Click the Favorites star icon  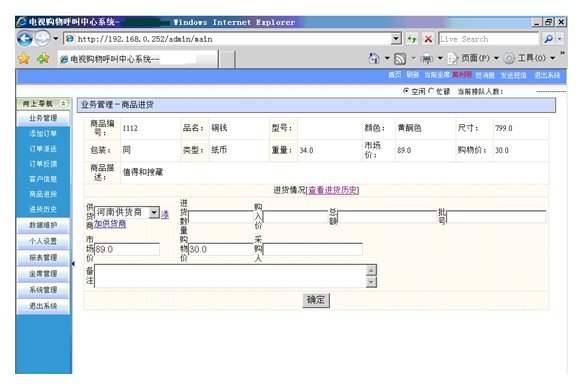[x=24, y=58]
